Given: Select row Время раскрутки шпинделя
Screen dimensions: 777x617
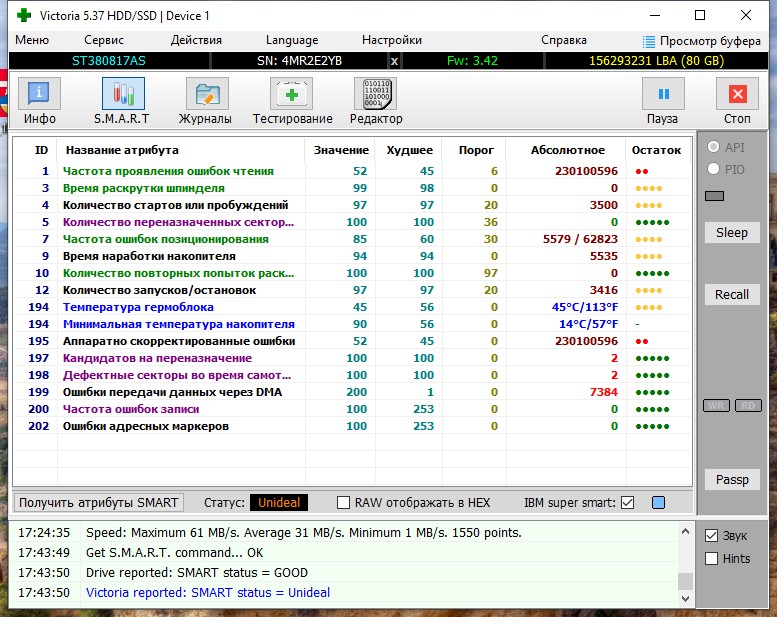Looking at the screenshot, I should coord(352,188).
